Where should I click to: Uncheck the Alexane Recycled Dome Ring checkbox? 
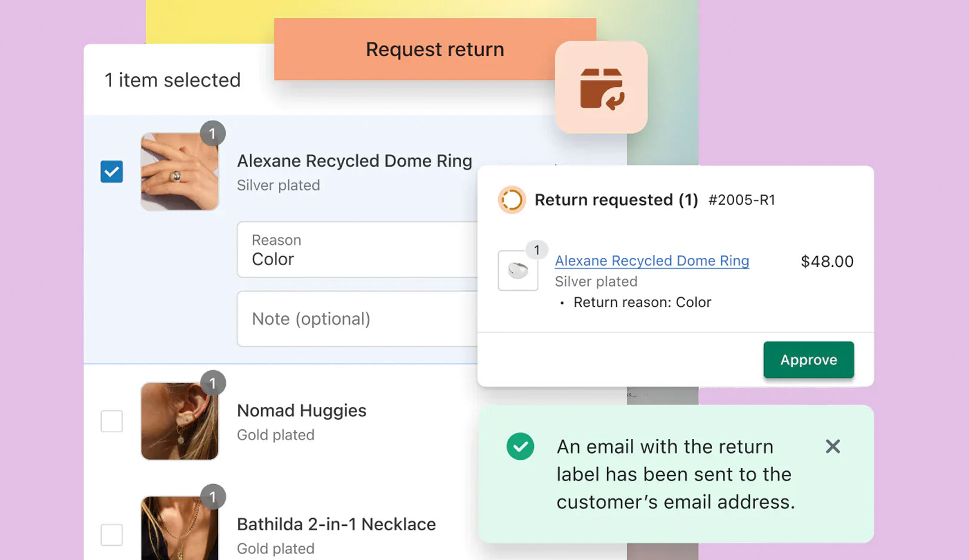(x=112, y=172)
